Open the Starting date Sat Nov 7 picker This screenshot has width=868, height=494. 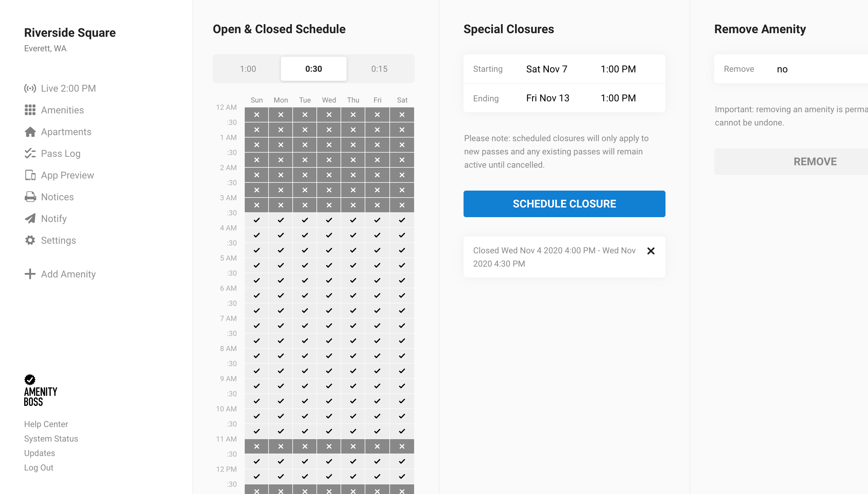point(547,69)
